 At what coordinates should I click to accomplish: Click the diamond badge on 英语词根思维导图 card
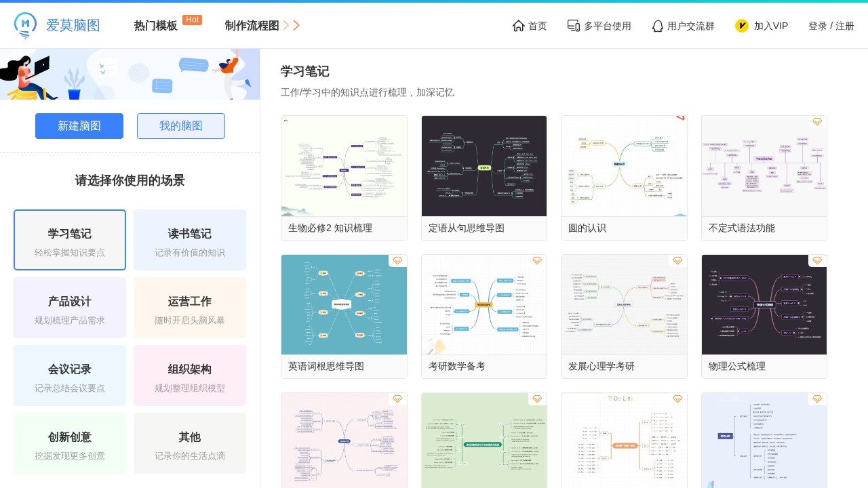(397, 260)
